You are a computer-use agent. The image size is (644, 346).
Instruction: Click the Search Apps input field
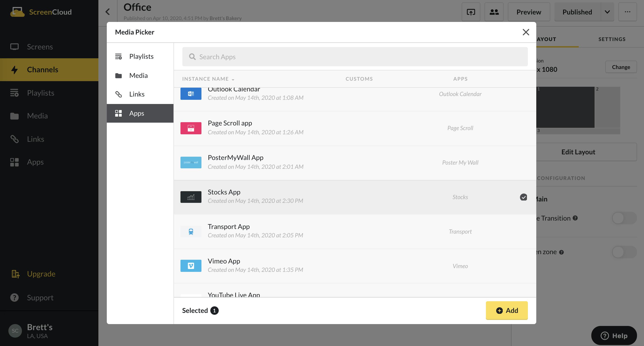pyautogui.click(x=355, y=57)
